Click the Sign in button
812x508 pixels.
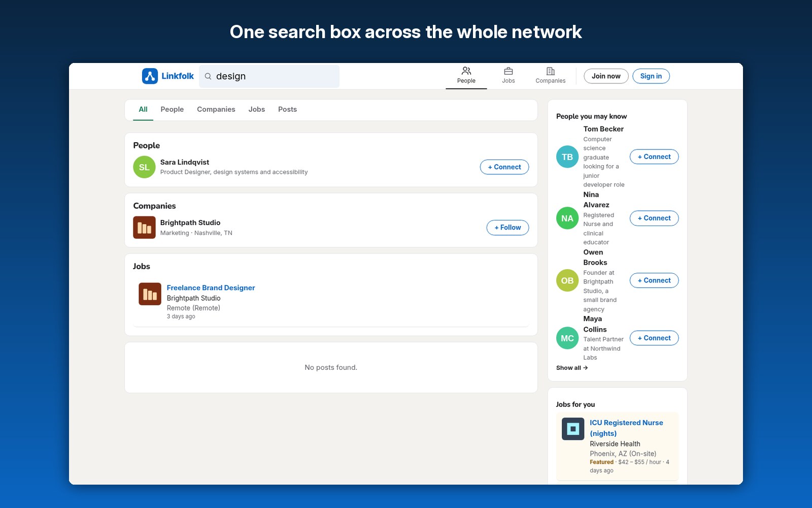[651, 76]
